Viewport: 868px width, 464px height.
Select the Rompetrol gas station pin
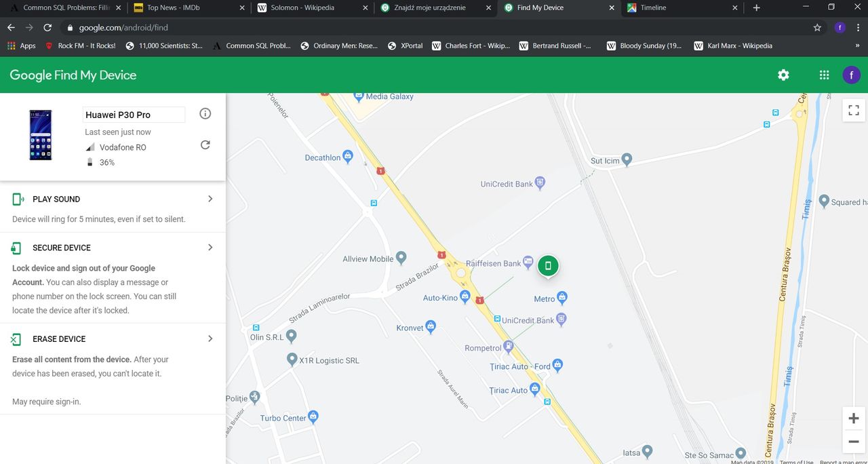pyautogui.click(x=509, y=348)
